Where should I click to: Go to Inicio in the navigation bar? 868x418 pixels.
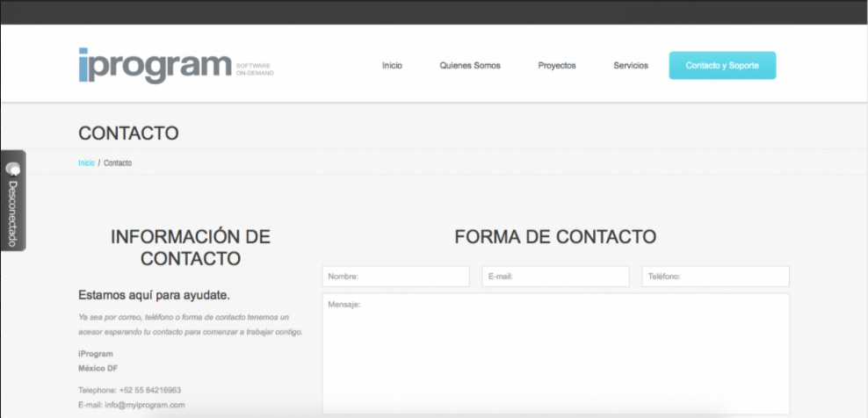pos(392,66)
